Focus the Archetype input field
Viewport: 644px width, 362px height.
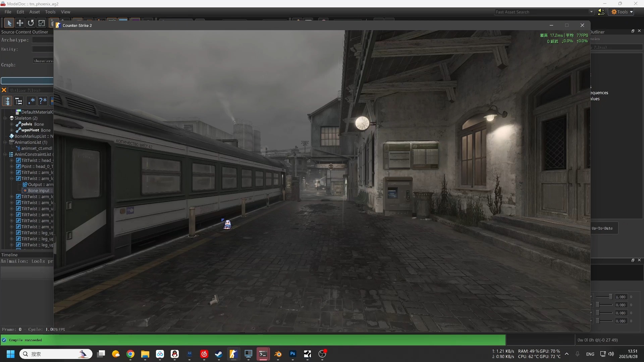point(43,40)
